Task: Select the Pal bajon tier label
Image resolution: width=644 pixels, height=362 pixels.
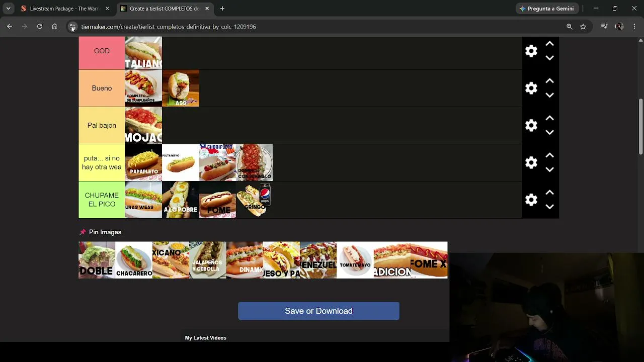Action: point(102,125)
